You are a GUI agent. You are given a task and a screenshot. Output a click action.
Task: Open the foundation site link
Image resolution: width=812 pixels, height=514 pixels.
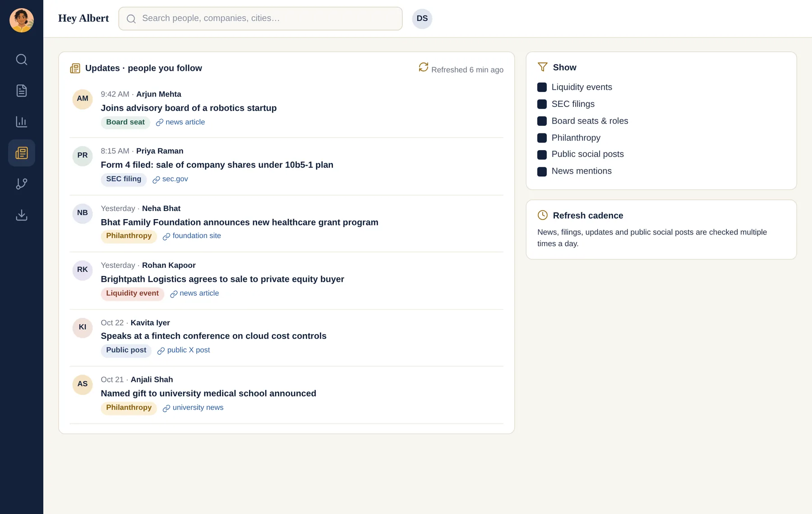192,236
